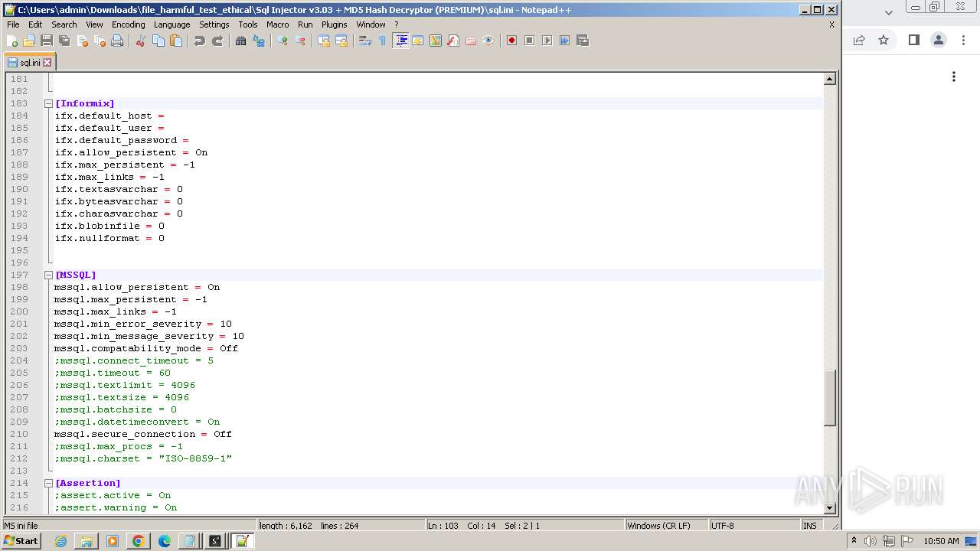Open Microsoft Edge from the taskbar

(x=164, y=541)
